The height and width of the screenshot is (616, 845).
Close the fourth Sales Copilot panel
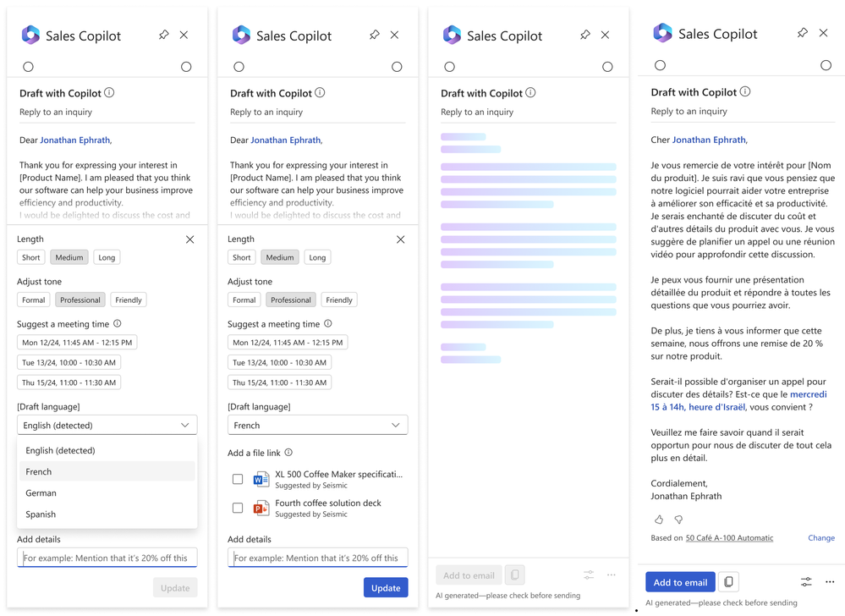coord(824,33)
